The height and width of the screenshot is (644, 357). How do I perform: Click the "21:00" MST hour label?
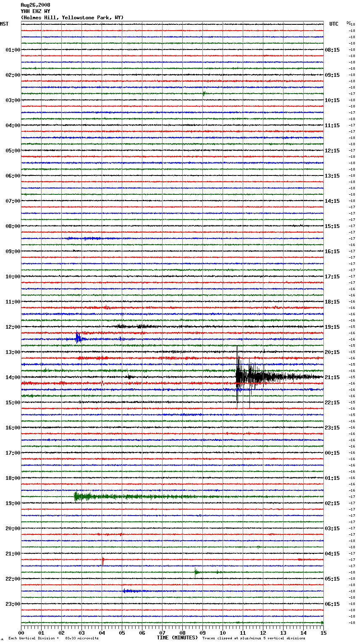[x=13, y=554]
